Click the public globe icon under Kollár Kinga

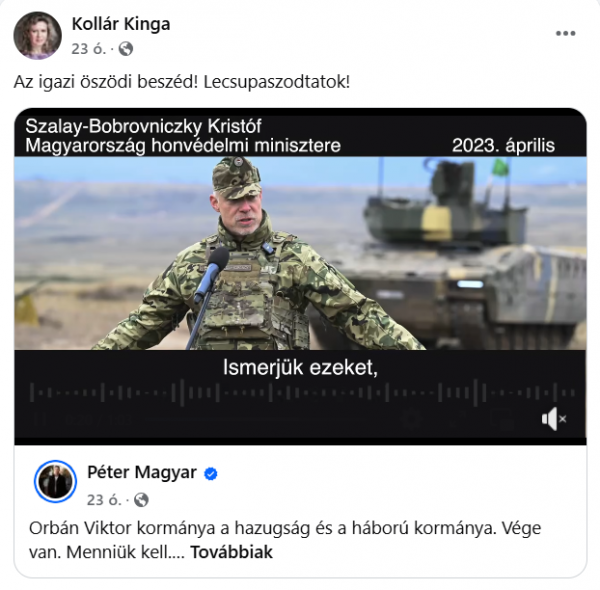(126, 49)
